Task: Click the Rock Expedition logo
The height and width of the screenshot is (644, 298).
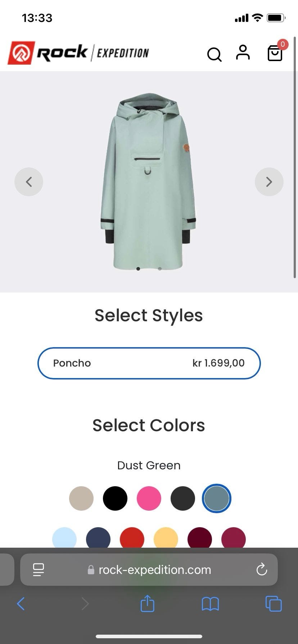Action: point(78,53)
